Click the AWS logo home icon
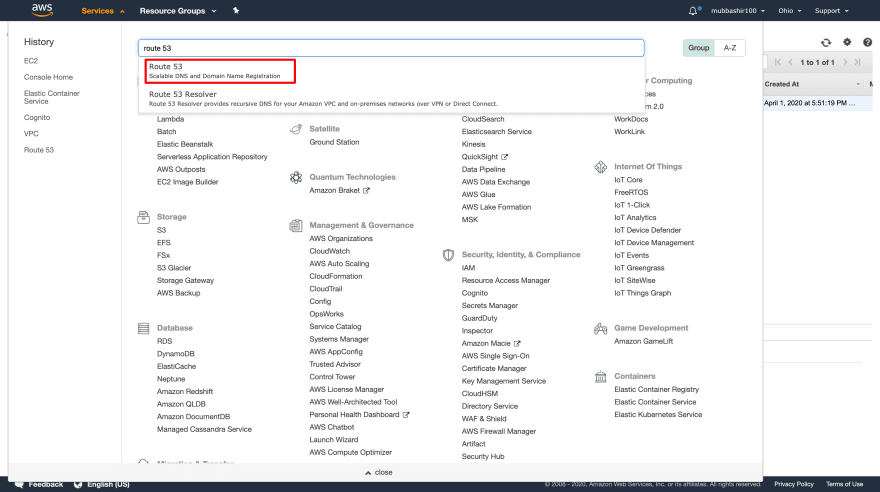The height and width of the screenshot is (492, 880). click(42, 10)
